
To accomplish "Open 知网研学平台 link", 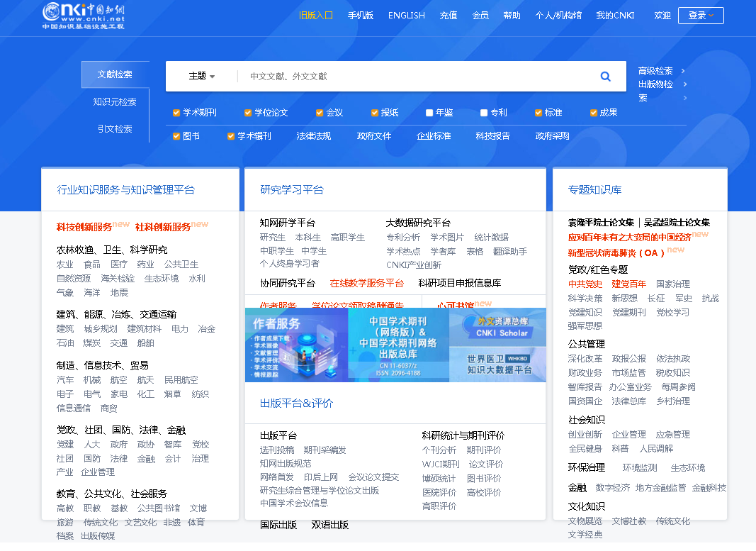I will click(x=288, y=223).
